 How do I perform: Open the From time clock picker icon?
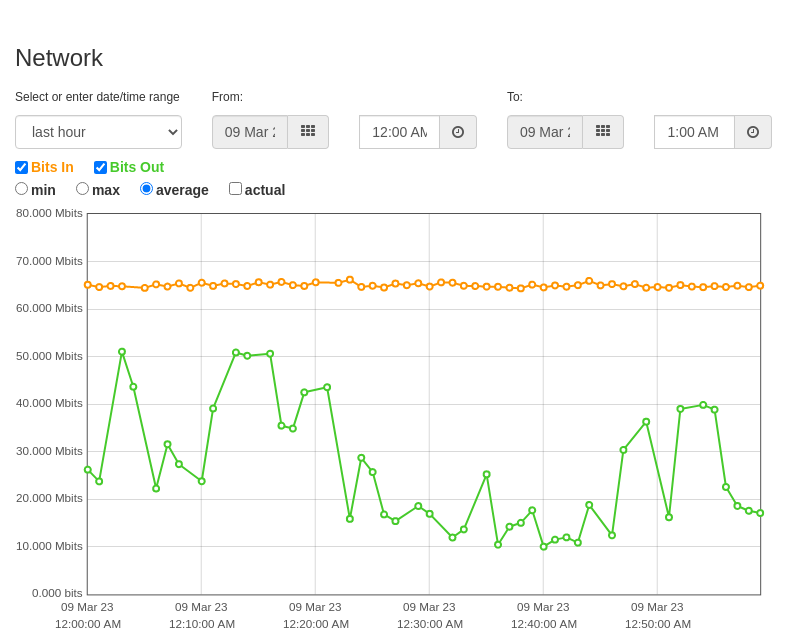458,132
